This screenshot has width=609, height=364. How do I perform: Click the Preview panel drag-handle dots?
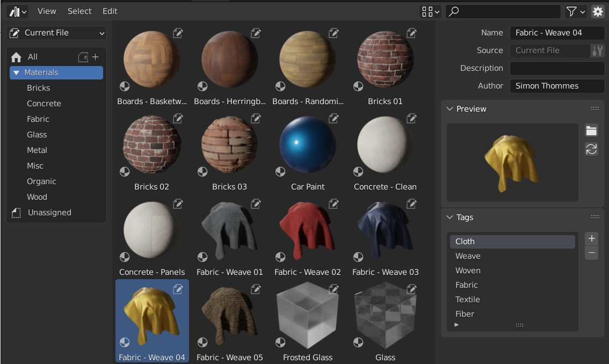tap(595, 109)
